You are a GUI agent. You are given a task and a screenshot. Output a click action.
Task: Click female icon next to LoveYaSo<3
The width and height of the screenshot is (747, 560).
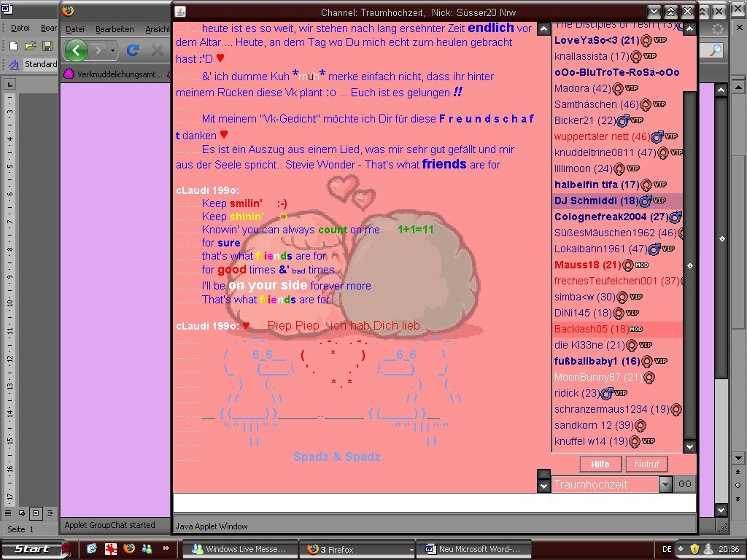point(646,41)
